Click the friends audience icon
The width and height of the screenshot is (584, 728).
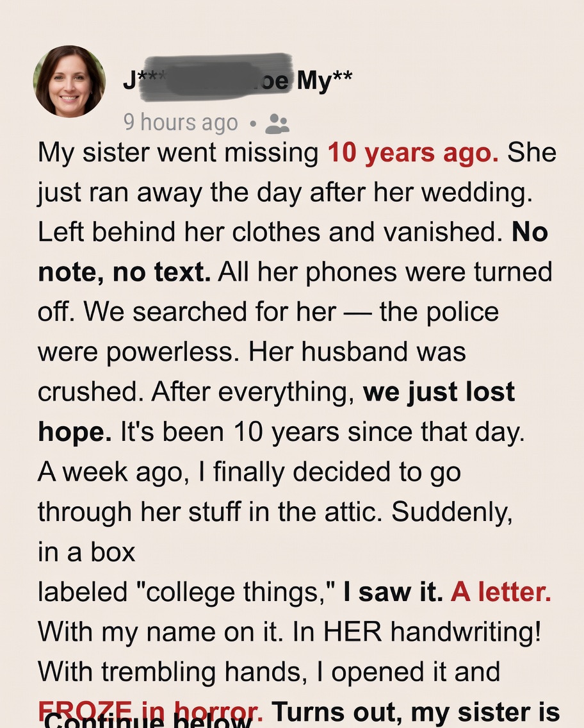pyautogui.click(x=277, y=123)
